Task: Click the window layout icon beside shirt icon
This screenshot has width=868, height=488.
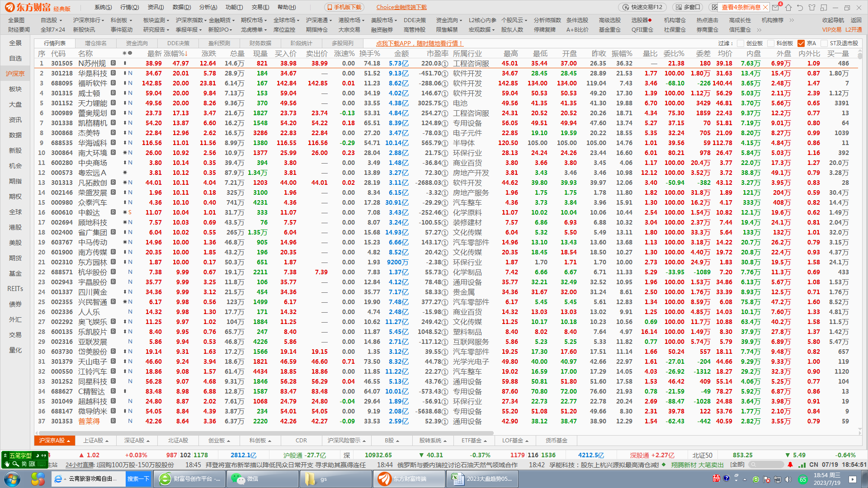Action: point(824,7)
